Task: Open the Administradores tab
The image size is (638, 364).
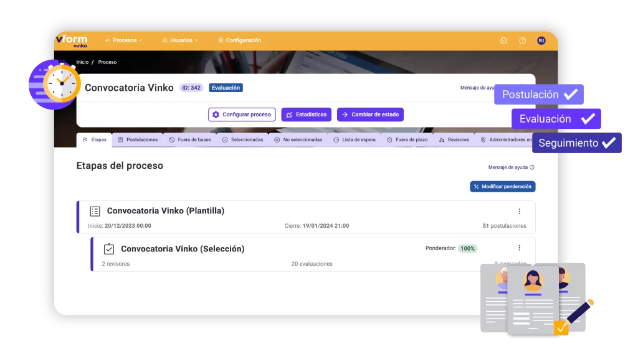Action: coord(506,140)
